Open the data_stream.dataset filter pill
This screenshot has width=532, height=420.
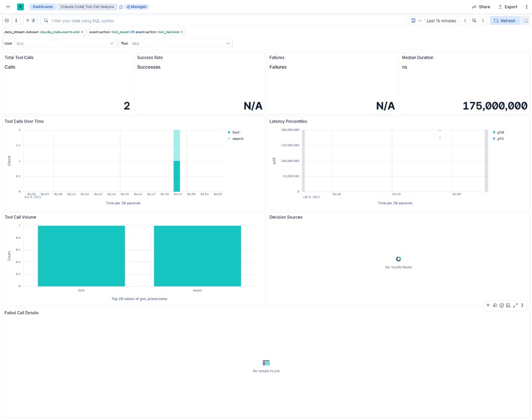42,32
